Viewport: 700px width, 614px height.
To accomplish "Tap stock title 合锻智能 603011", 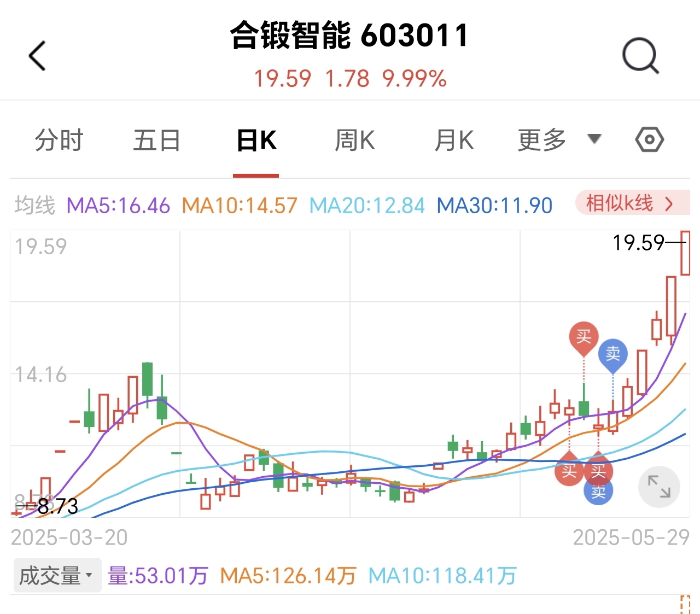I will (x=349, y=36).
